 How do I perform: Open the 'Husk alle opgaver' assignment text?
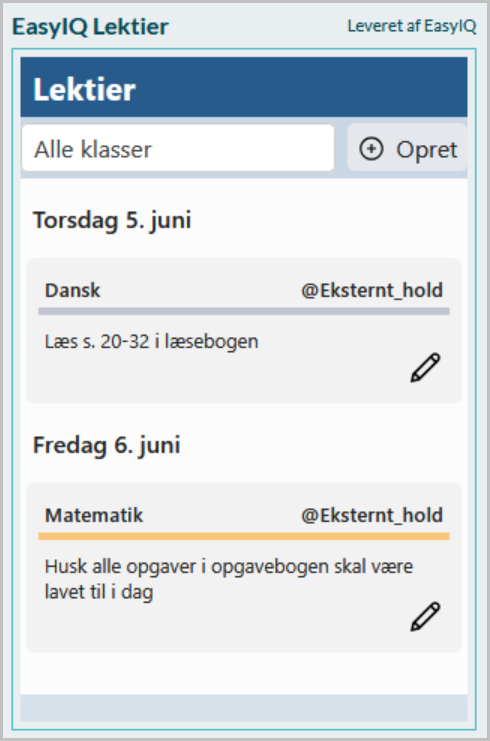229,579
